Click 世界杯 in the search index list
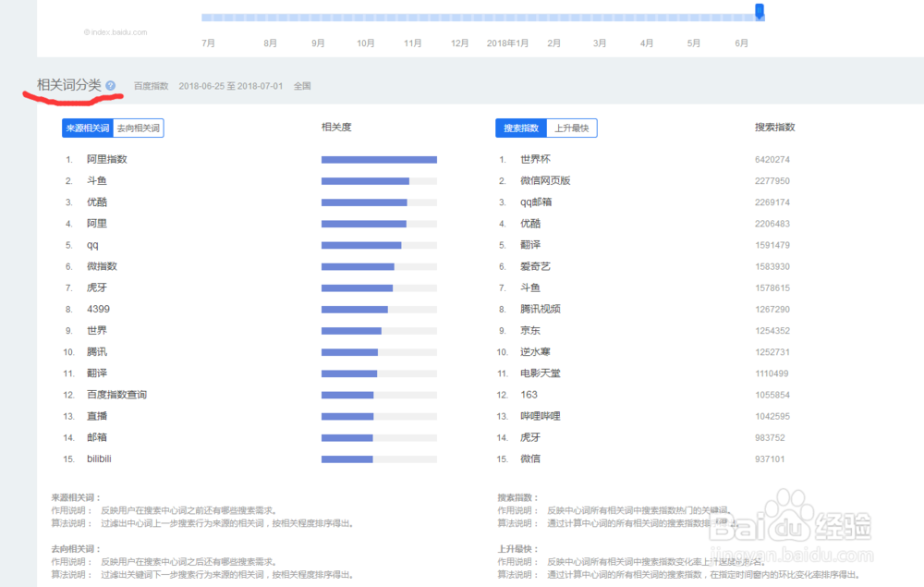Image resolution: width=924 pixels, height=587 pixels. click(535, 159)
